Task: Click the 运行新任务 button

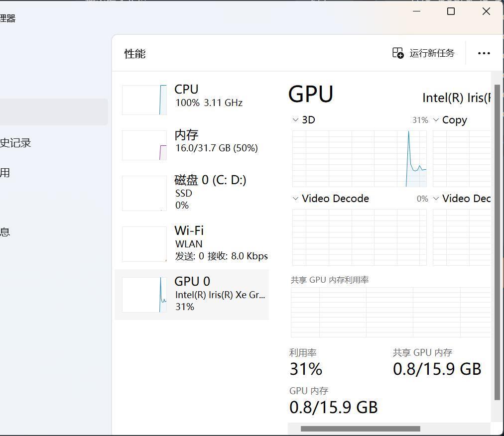Action: tap(431, 53)
